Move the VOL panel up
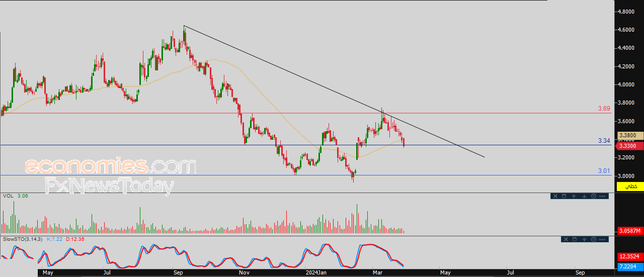This screenshot has height=277, width=644. (574, 196)
